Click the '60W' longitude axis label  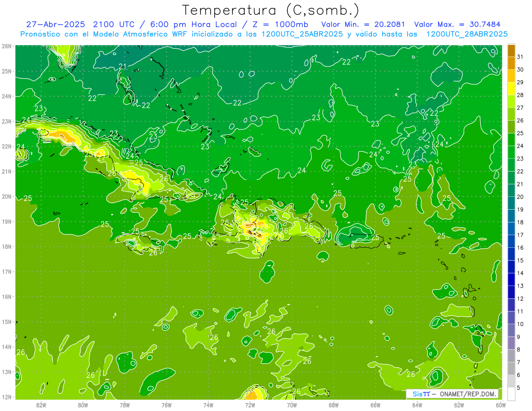click(501, 405)
